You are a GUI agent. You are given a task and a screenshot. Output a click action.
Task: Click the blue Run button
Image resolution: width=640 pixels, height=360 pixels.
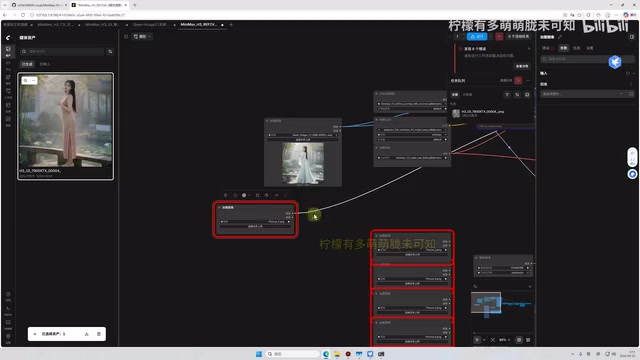(477, 36)
